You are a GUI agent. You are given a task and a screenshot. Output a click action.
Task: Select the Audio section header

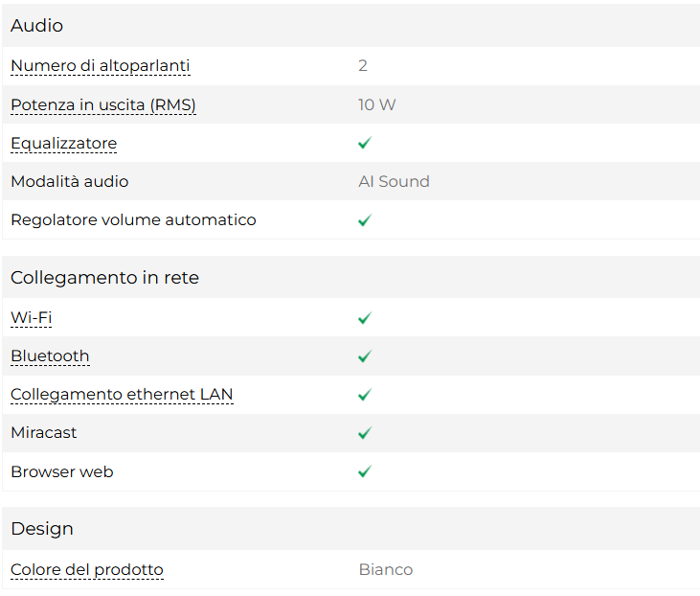[37, 26]
